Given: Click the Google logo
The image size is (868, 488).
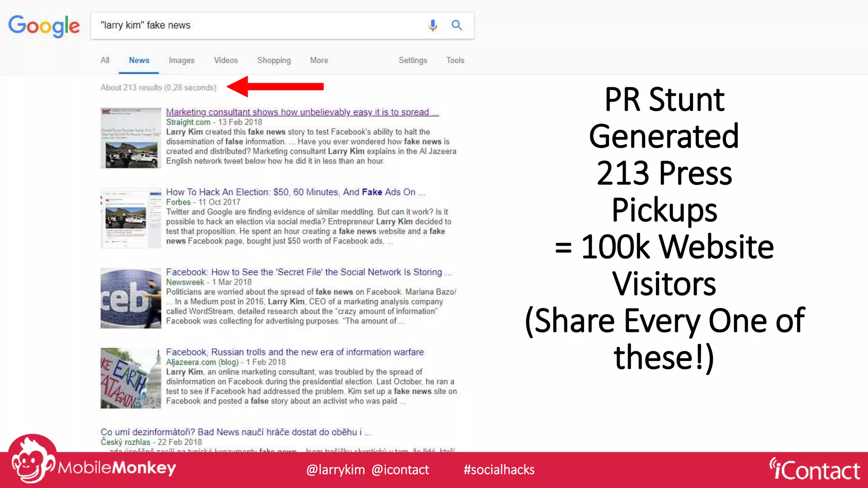Looking at the screenshot, I should pos(44,26).
